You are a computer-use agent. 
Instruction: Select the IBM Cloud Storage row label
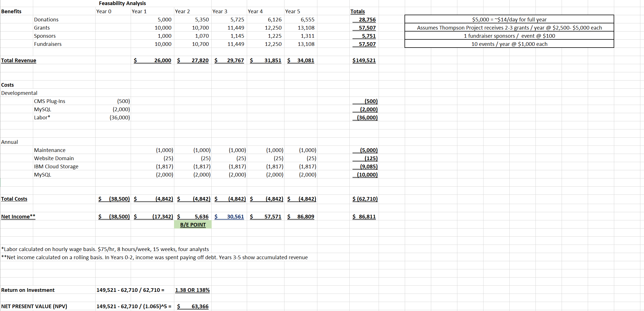point(56,166)
